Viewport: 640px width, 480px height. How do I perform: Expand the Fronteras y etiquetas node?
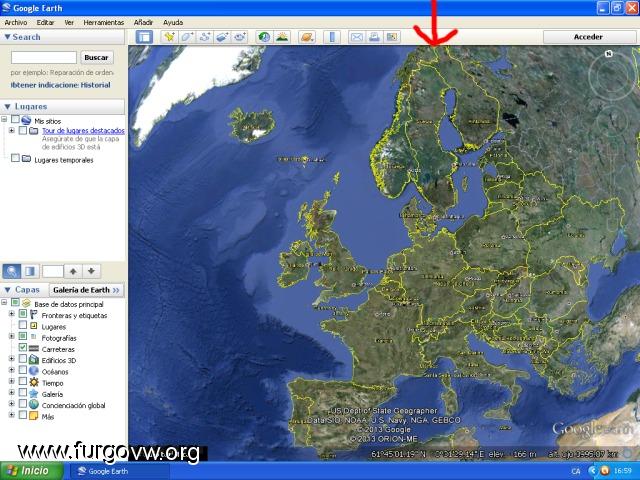[11, 314]
